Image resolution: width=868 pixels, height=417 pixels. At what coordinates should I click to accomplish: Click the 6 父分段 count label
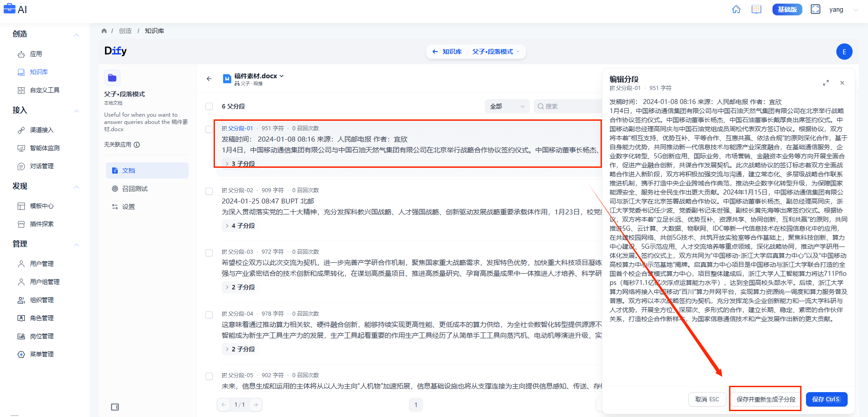pyautogui.click(x=233, y=106)
